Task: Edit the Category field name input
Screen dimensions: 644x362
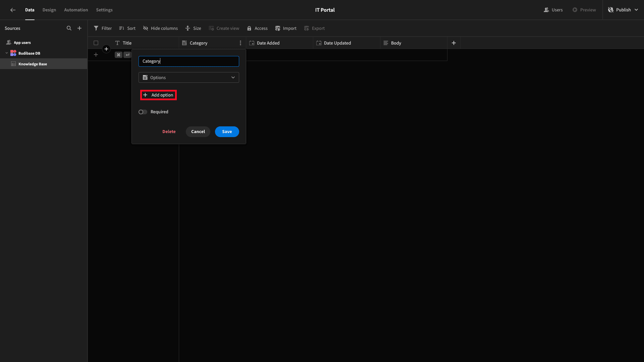Action: click(x=189, y=61)
